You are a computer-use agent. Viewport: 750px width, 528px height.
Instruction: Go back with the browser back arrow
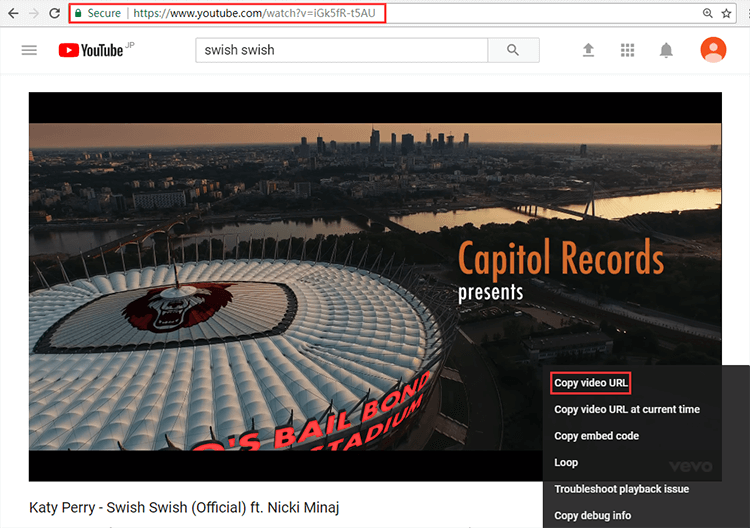tap(13, 13)
